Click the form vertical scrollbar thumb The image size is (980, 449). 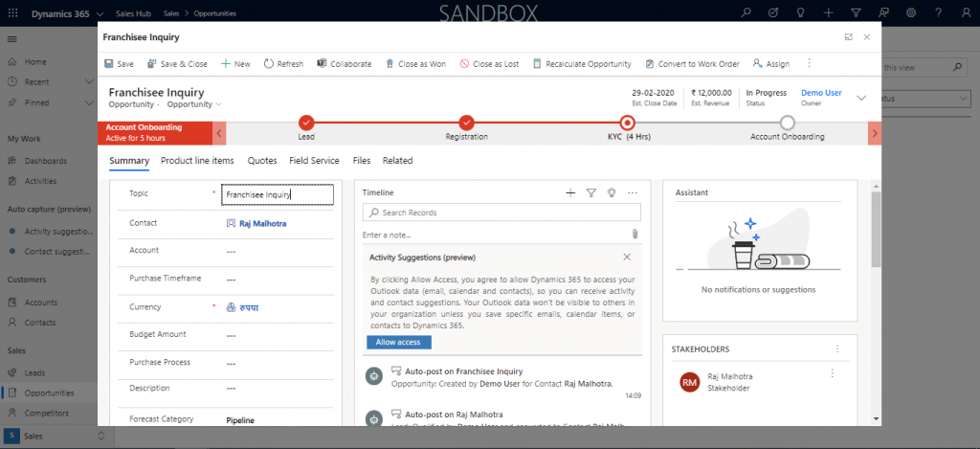876,229
